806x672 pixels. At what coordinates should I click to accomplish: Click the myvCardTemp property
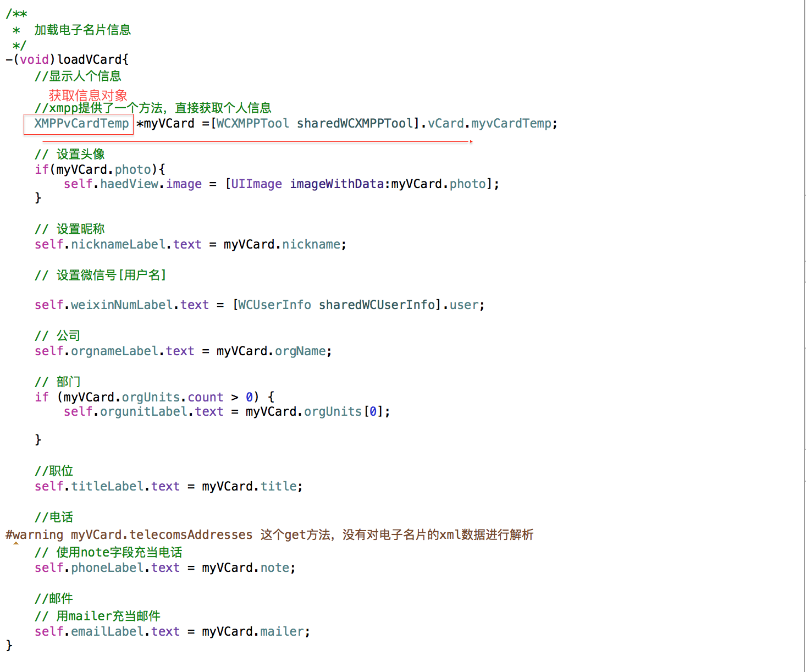511,123
